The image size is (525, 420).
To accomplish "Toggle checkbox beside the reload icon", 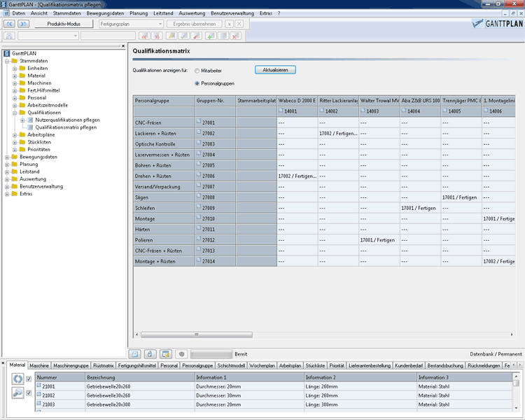I will pos(29,379).
